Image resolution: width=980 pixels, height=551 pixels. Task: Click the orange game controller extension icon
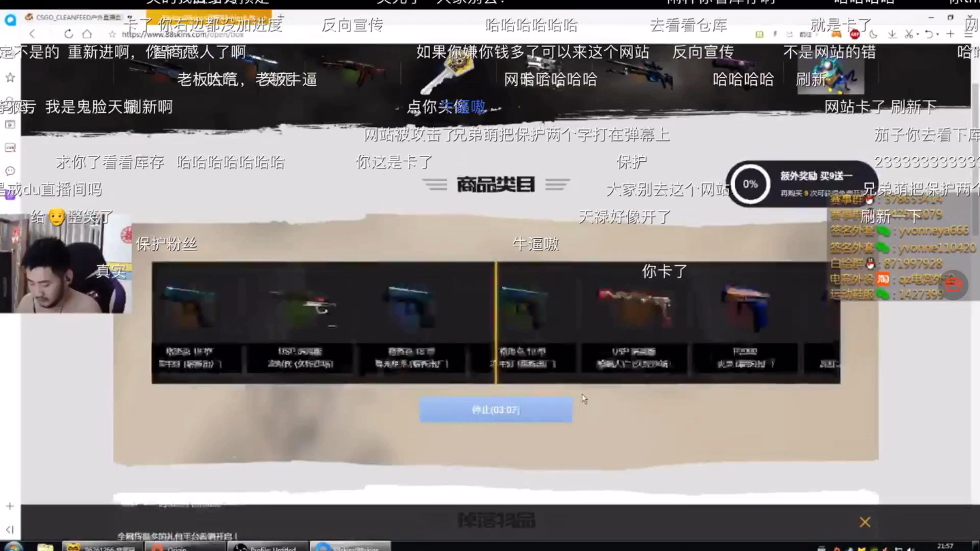click(x=836, y=33)
